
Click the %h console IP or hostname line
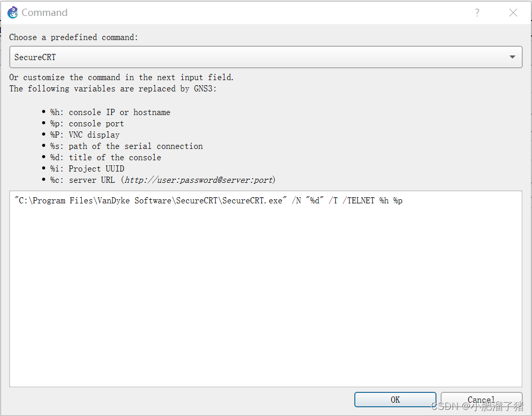tap(110, 112)
